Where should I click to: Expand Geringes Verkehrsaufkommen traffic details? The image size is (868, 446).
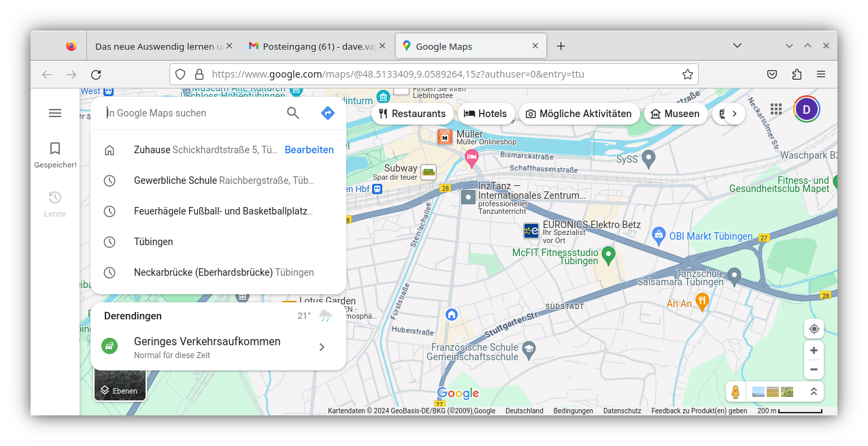pyautogui.click(x=322, y=347)
